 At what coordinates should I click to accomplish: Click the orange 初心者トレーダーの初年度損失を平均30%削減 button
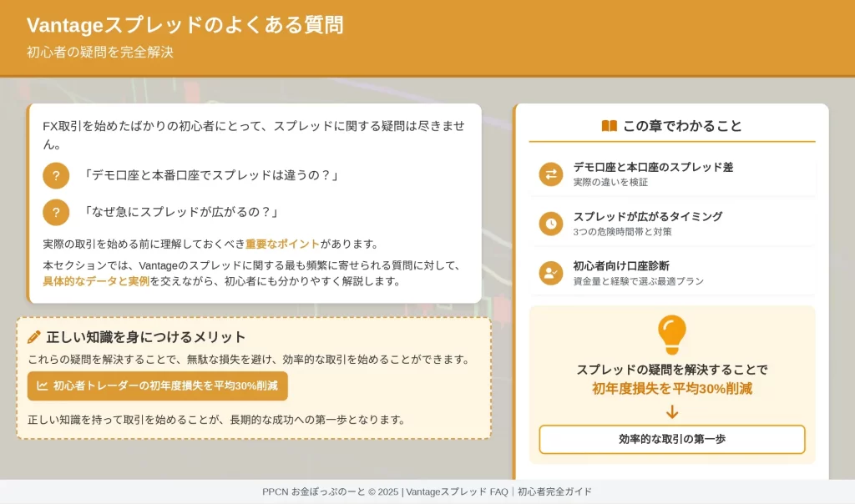[158, 386]
